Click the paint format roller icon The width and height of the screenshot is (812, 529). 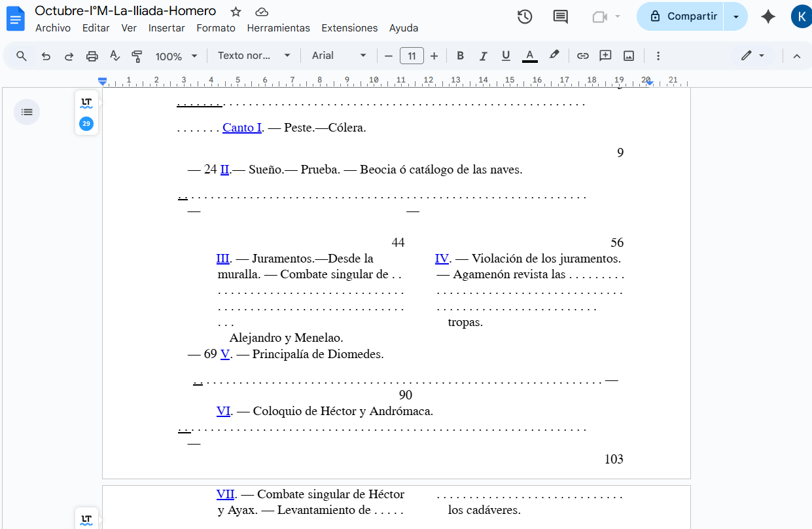137,56
